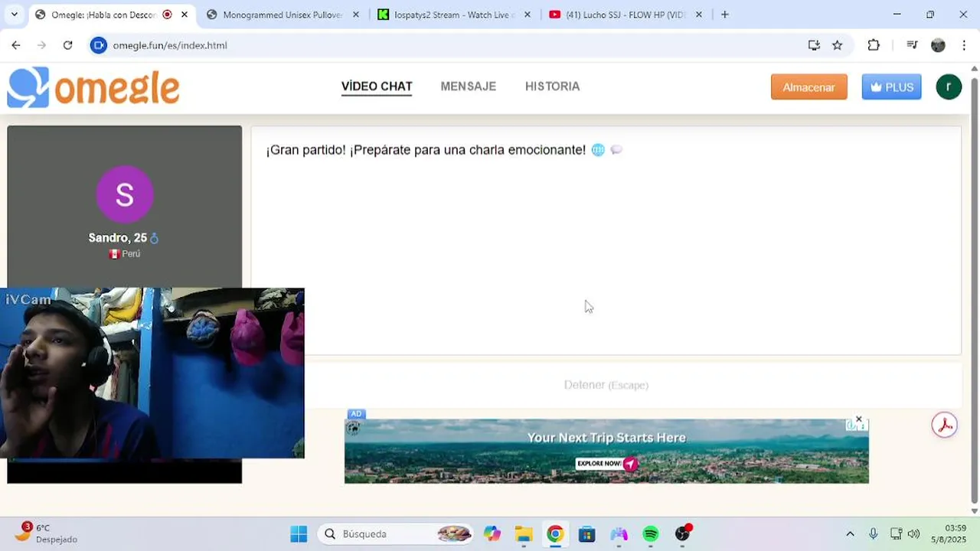This screenshot has height=551, width=980.
Task: Expand the hidden system tray icons
Action: point(850,534)
